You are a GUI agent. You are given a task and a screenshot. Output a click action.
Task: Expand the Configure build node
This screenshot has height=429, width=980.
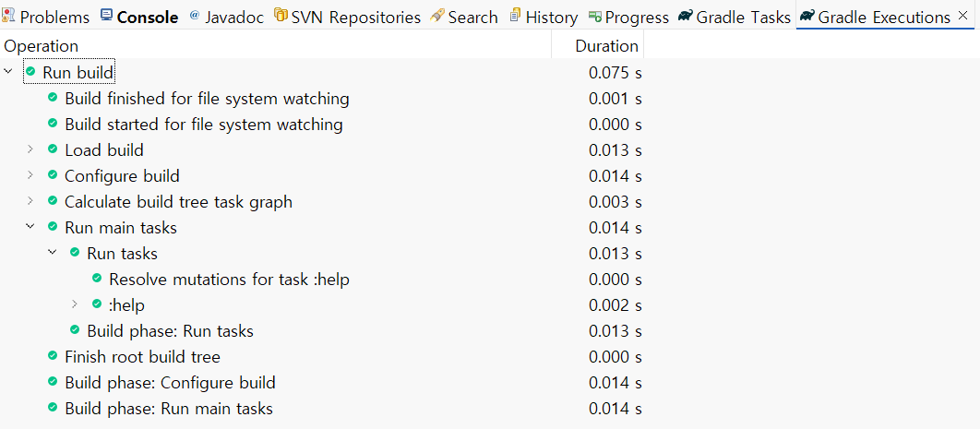[x=30, y=175]
